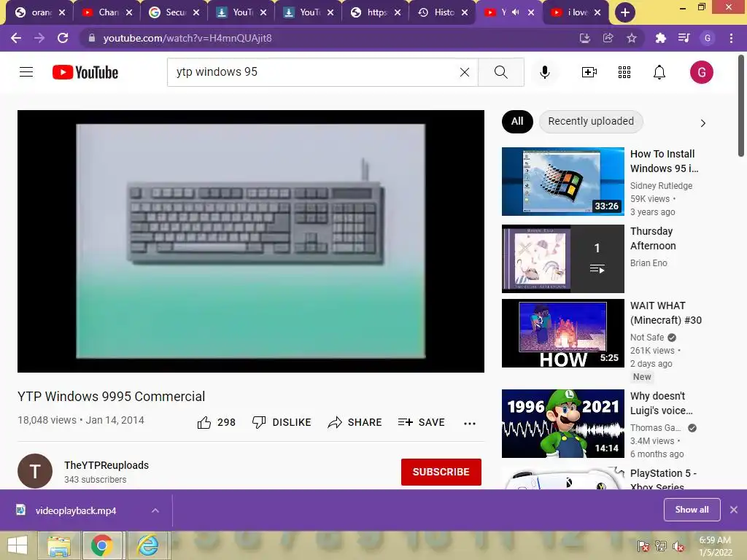Go back with browser back arrow
Viewport: 747px width, 560px height.
(x=16, y=38)
